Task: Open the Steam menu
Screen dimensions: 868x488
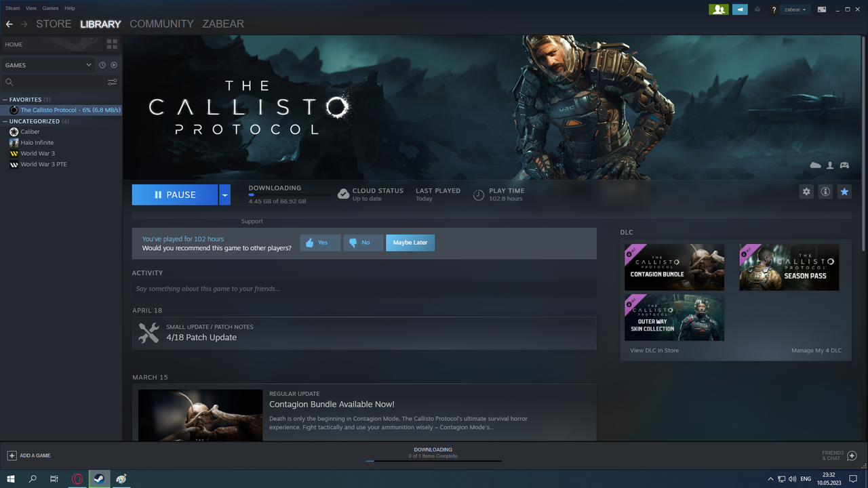Action: click(12, 8)
